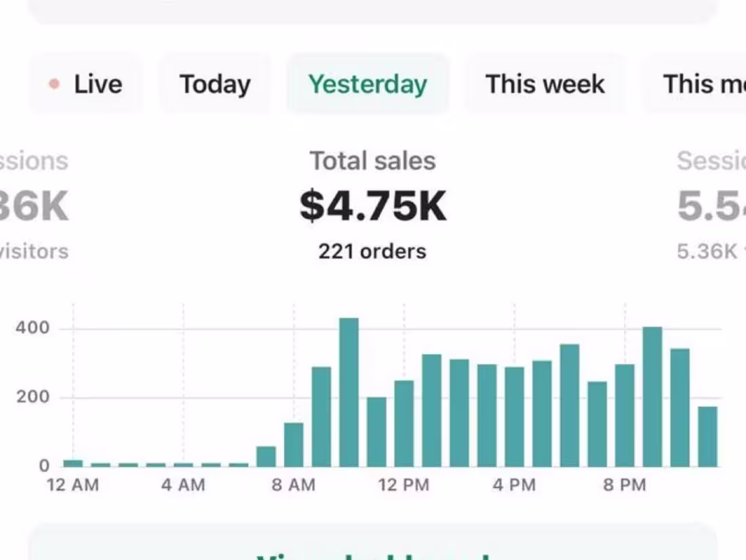Tap the Total sales $4.75K figure
The width and height of the screenshot is (746, 560).
pos(373,205)
